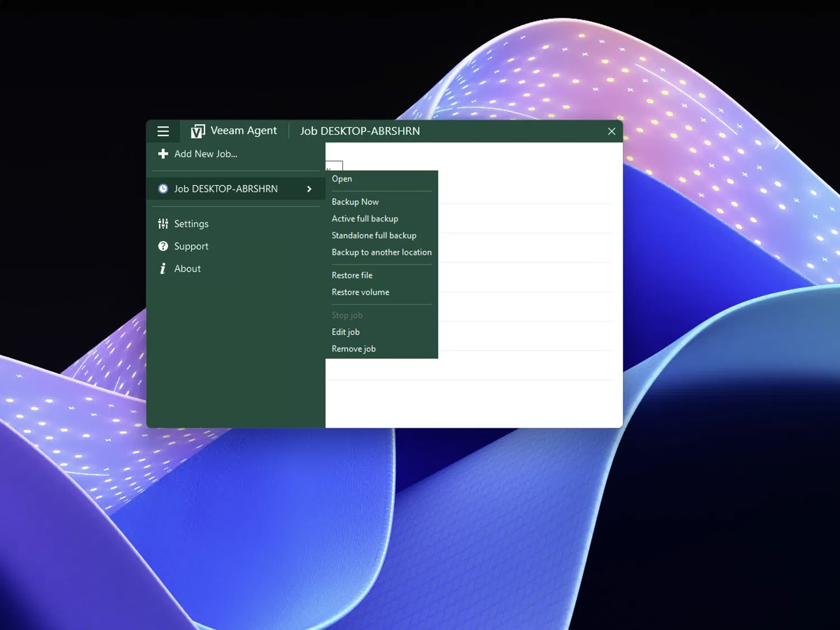Start a backup with Backup Now
Screen dimensions: 840x630
coord(355,202)
